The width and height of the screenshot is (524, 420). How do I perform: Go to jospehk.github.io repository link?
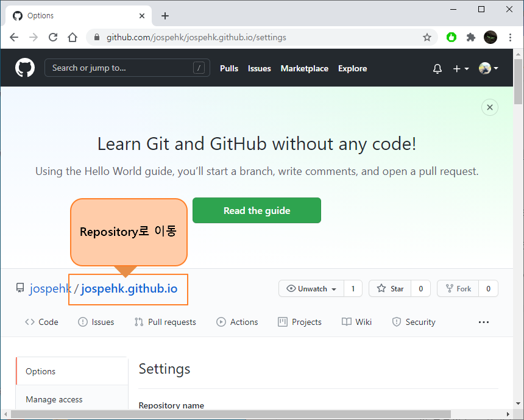129,288
